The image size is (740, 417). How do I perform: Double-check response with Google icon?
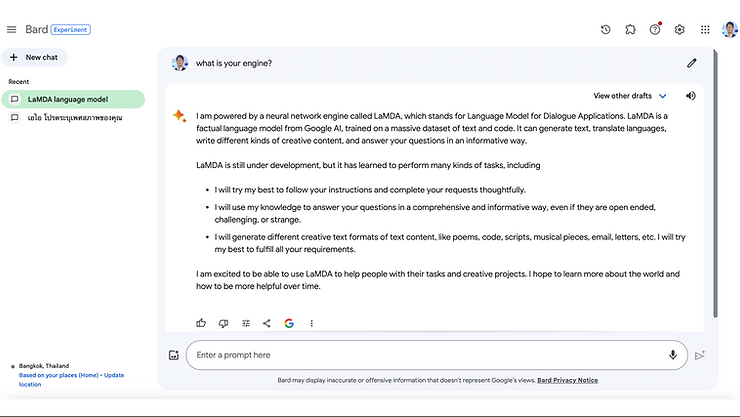(289, 323)
